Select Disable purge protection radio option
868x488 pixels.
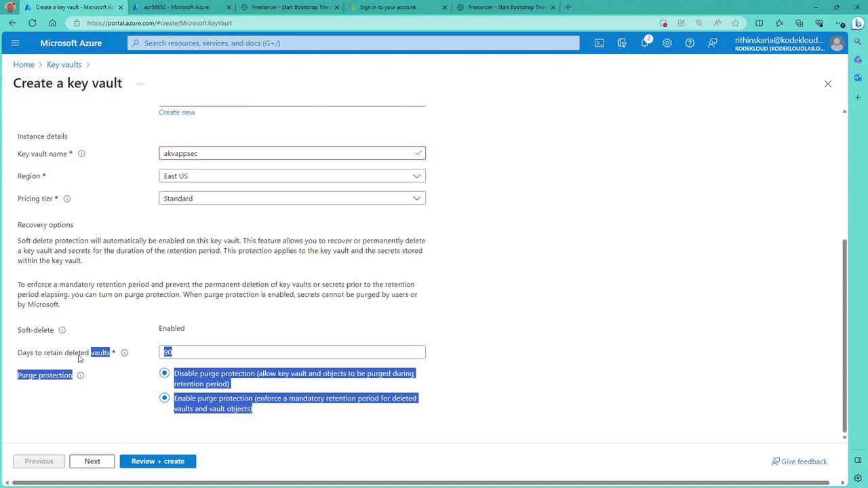(x=164, y=373)
